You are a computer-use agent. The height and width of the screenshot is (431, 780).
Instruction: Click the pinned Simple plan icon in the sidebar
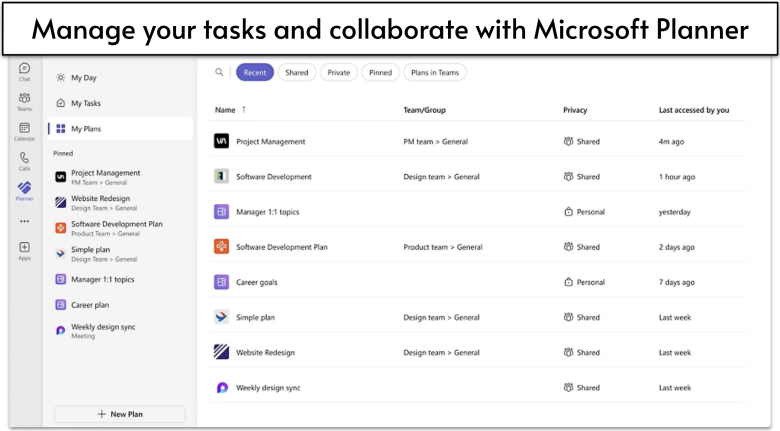61,253
